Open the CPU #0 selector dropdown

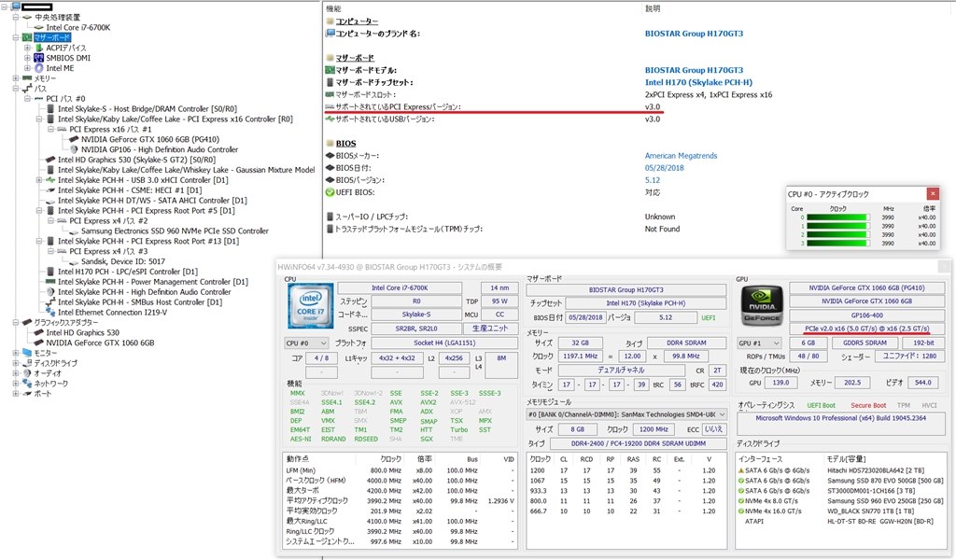(x=306, y=343)
